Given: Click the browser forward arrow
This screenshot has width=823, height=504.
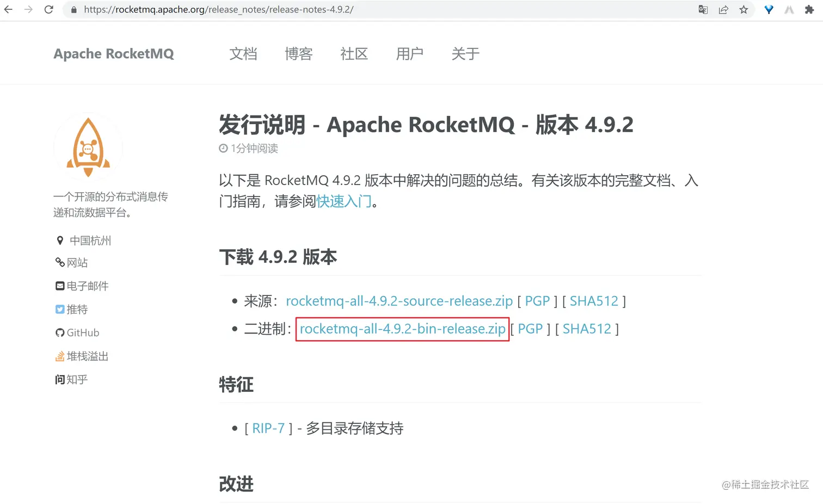Looking at the screenshot, I should (x=28, y=9).
